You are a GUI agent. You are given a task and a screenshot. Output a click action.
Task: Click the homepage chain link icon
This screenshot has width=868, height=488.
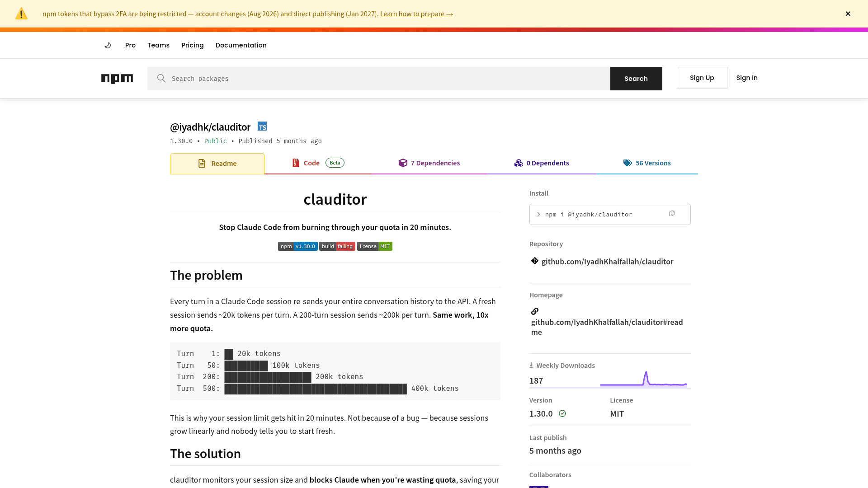(535, 311)
